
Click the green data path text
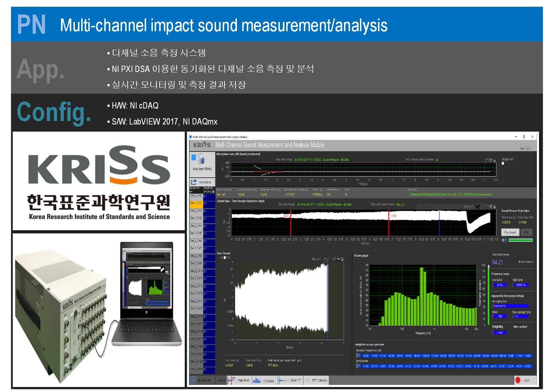(x=450, y=194)
